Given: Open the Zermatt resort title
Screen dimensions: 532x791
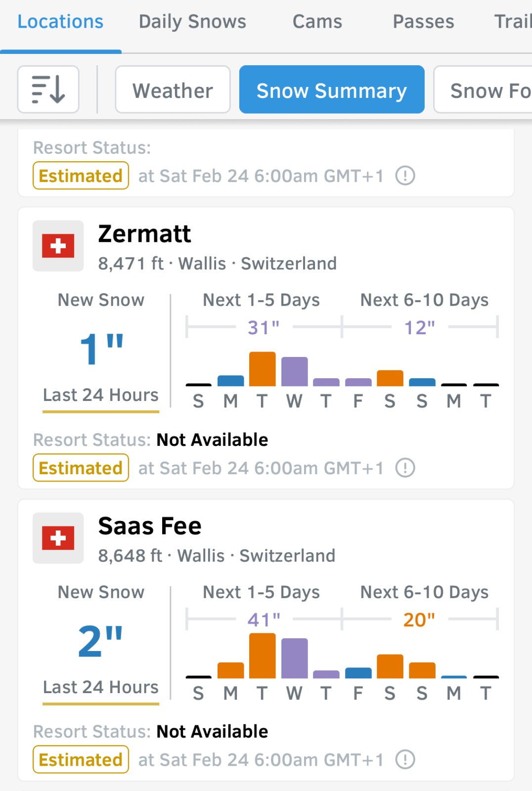Looking at the screenshot, I should 144,234.
